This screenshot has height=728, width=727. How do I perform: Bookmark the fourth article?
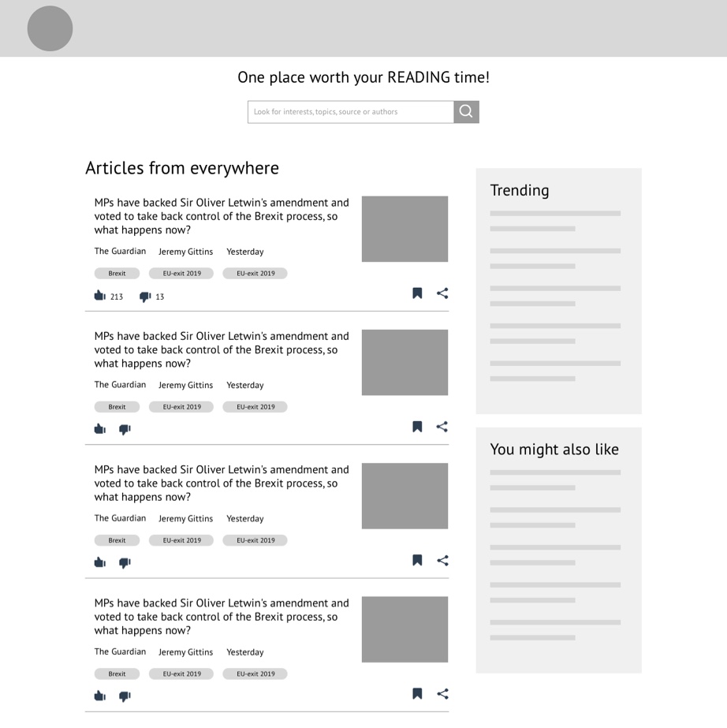click(x=417, y=694)
